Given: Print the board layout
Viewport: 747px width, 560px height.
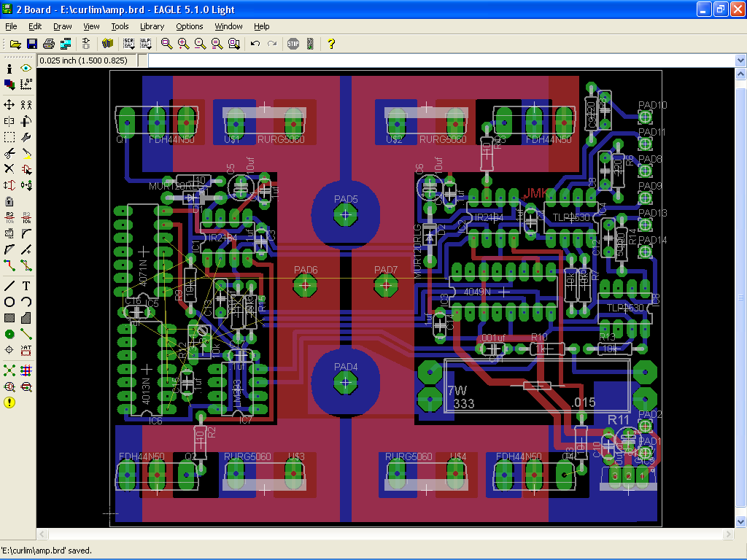Looking at the screenshot, I should pyautogui.click(x=49, y=44).
